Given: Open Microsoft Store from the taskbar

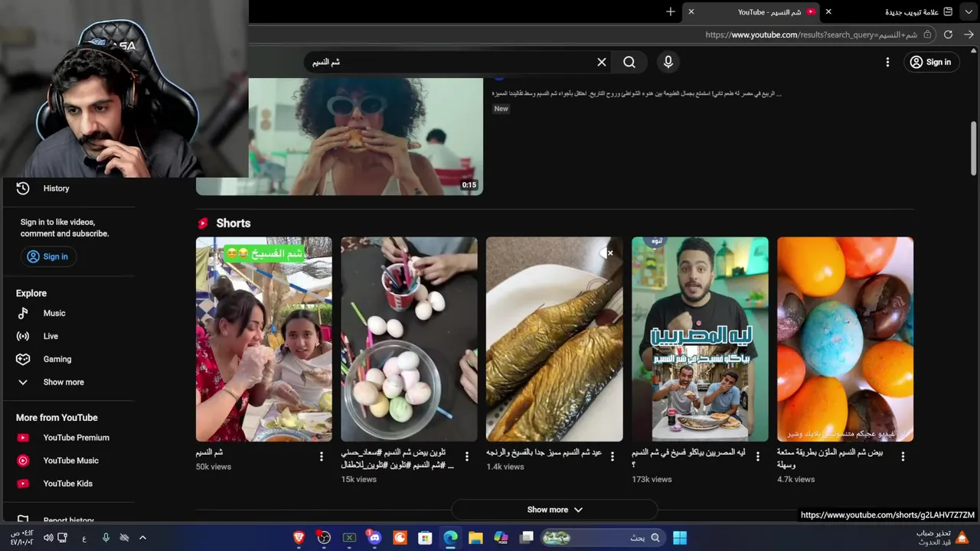Looking at the screenshot, I should point(425,538).
